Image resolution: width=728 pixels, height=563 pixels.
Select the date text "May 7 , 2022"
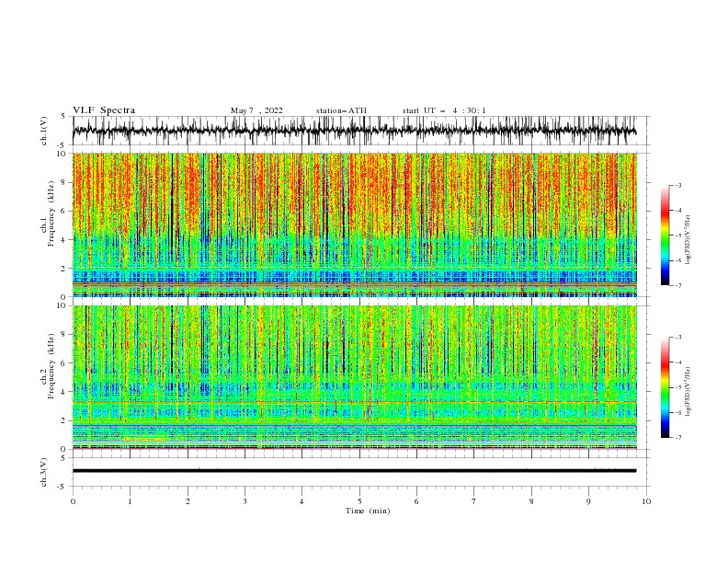pyautogui.click(x=256, y=110)
